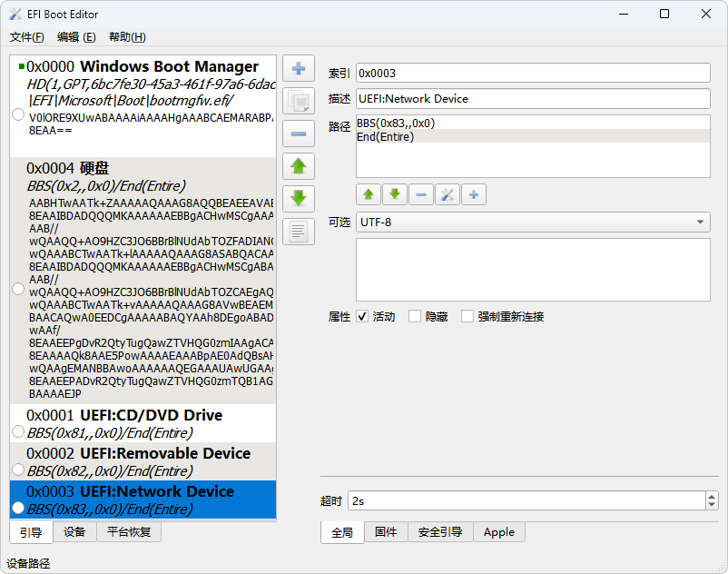Viewport: 728px width, 574px height.
Task: Check the 强制重新连接 option
Action: click(x=467, y=317)
